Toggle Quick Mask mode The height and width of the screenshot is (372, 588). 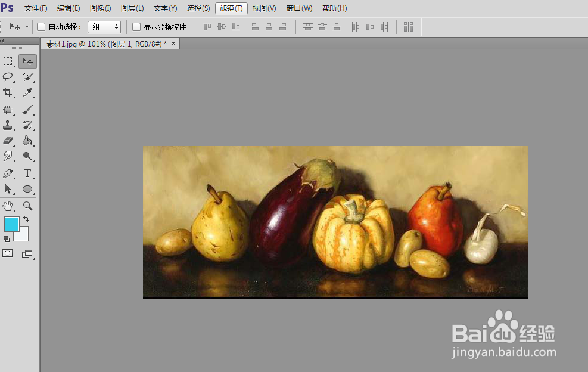8,253
